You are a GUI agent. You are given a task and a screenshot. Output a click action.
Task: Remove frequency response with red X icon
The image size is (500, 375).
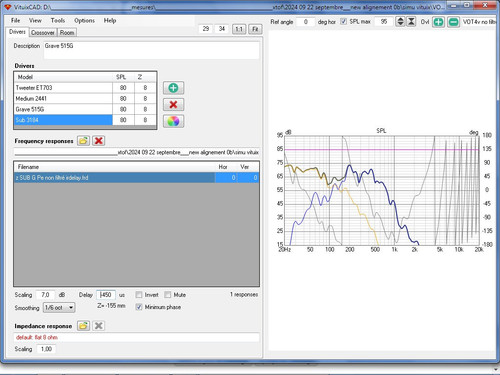pos(98,141)
